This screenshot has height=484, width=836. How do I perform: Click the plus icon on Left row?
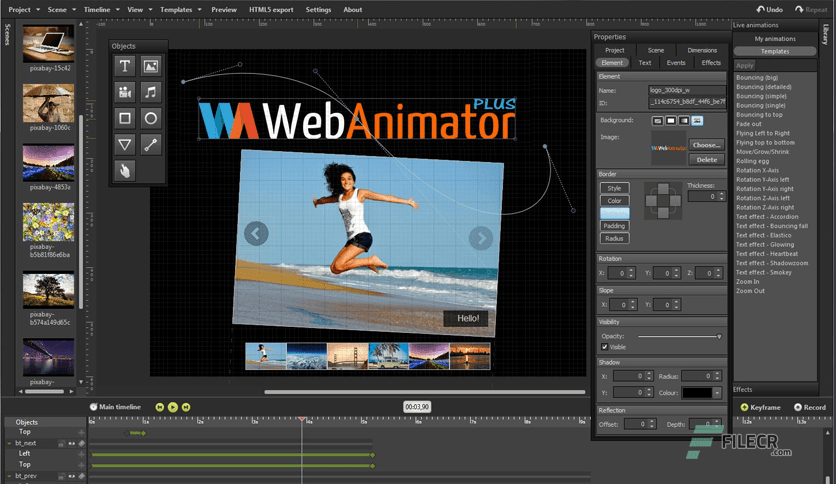(82, 454)
